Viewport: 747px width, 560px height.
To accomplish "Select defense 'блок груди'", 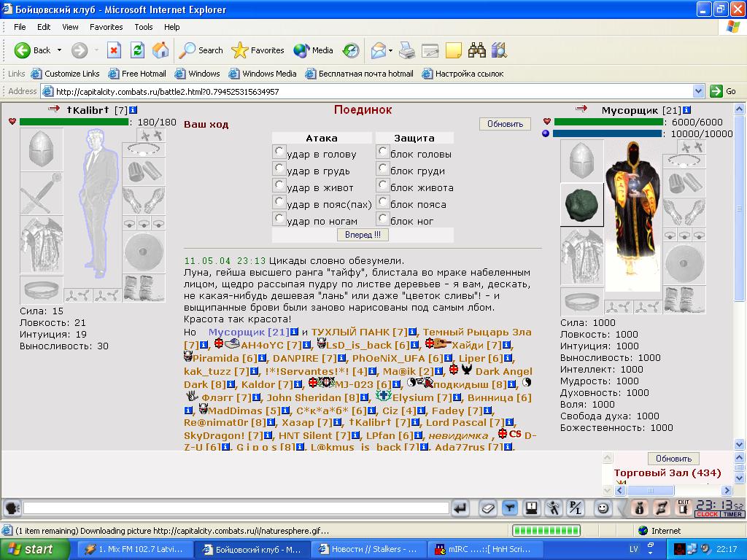I will (x=383, y=168).
